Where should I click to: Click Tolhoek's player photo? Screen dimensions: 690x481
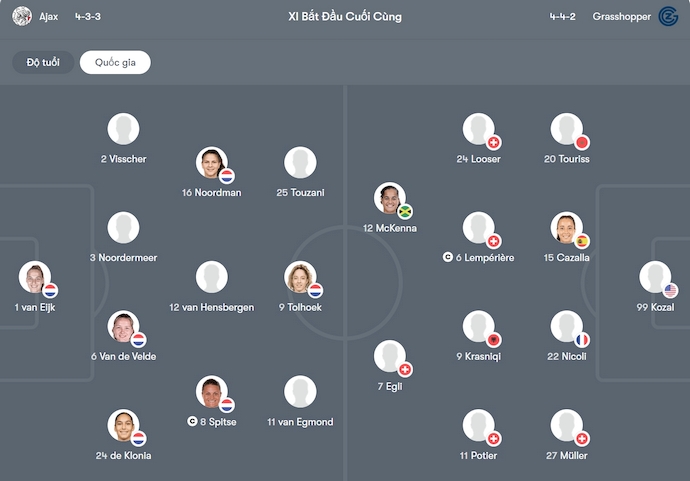click(x=300, y=277)
